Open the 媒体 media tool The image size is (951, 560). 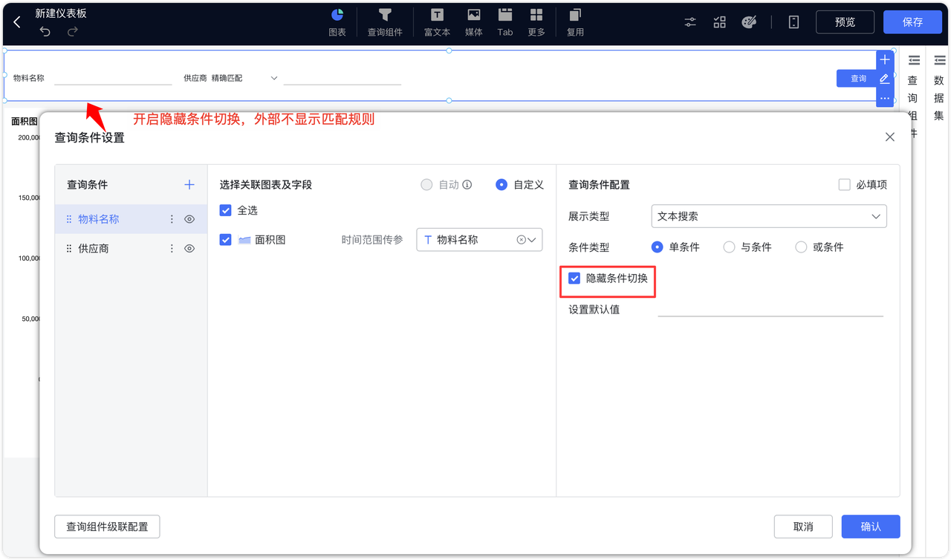[x=474, y=22]
